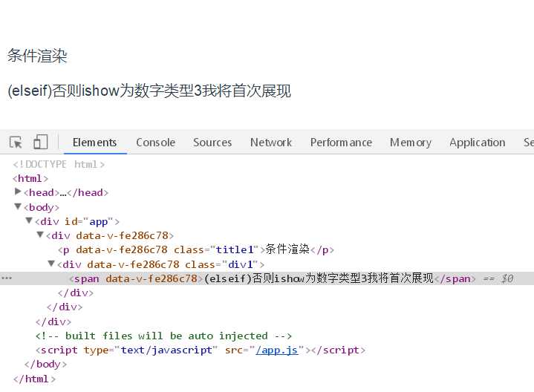
Task: Select the closing </html> tag row
Action: (x=34, y=379)
